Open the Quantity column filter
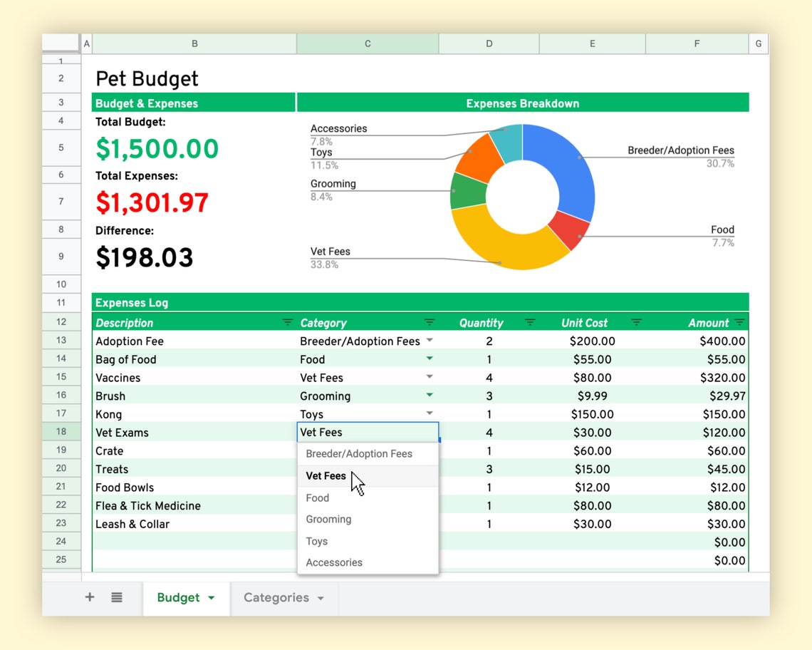Viewport: 812px width, 650px height. [530, 323]
